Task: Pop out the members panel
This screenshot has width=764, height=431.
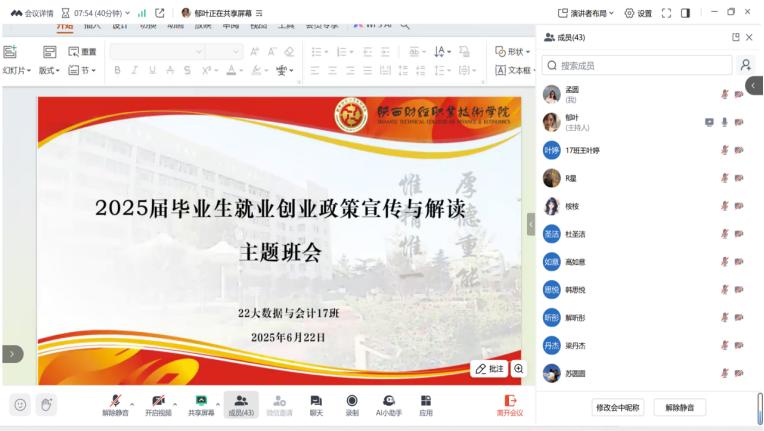Action: click(x=736, y=37)
